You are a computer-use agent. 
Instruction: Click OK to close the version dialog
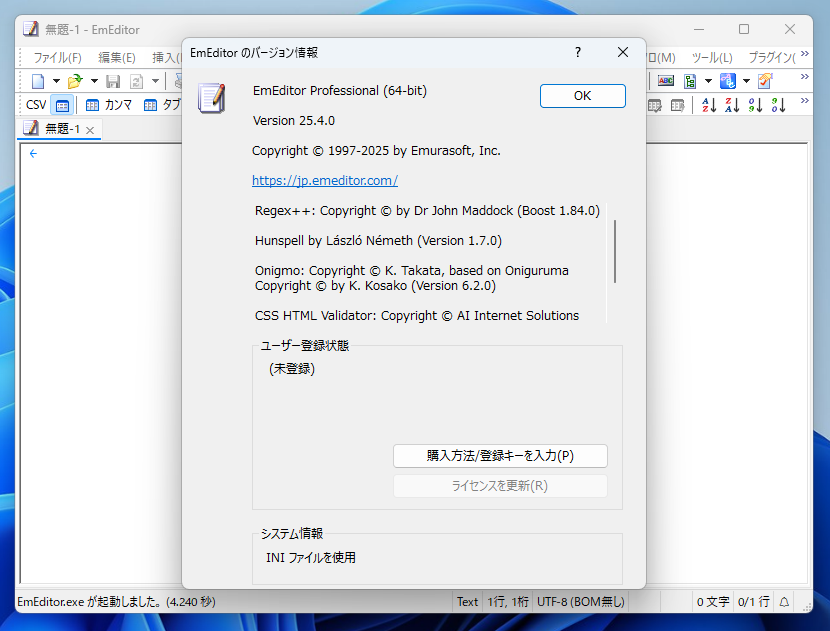582,96
